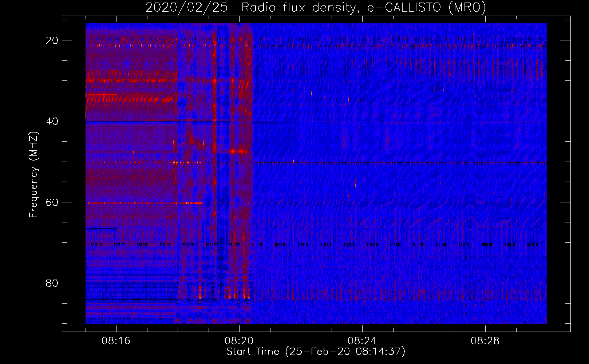589x364 pixels.
Task: Click the 08:28 time tick label
Action: click(x=485, y=341)
